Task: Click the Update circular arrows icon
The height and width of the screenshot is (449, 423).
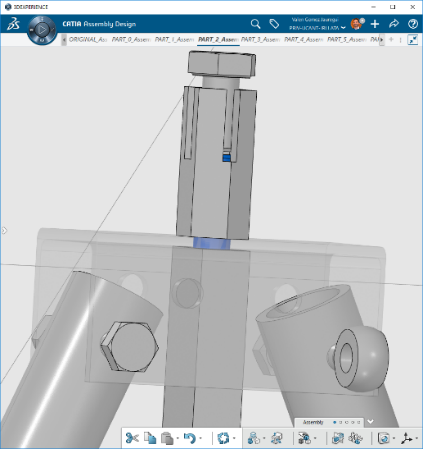Action: 223,438
